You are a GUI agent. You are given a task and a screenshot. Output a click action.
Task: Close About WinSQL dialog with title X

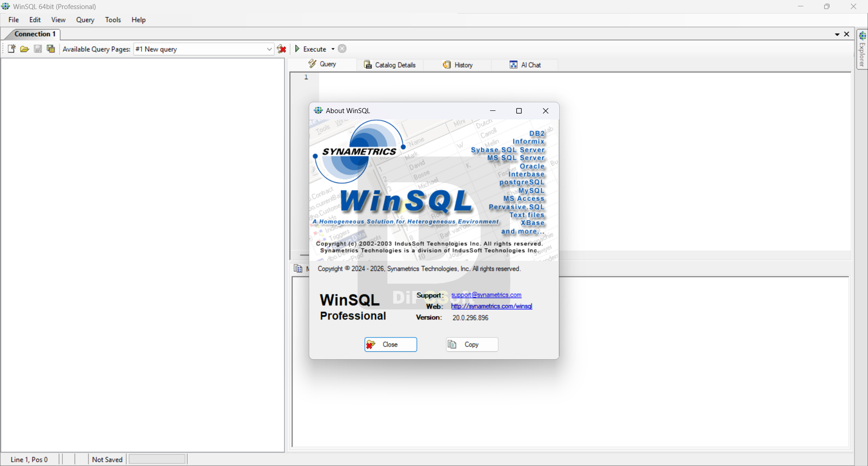pyautogui.click(x=546, y=111)
